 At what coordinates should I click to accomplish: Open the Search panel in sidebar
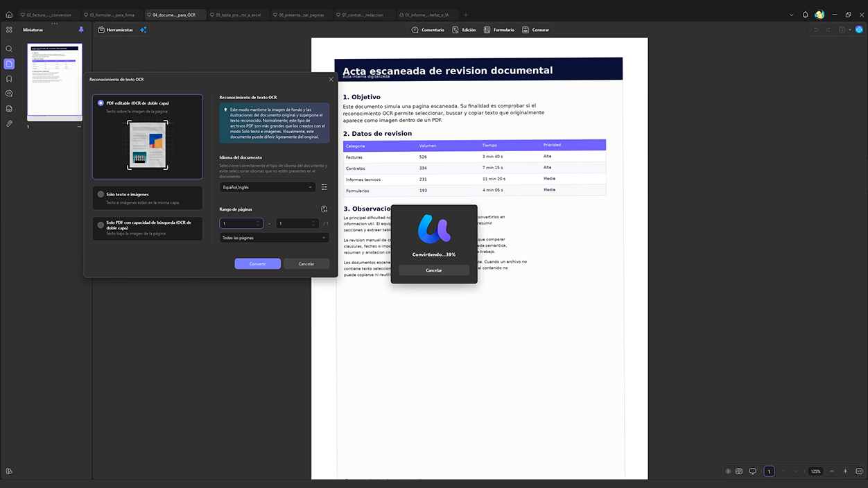pos(9,49)
